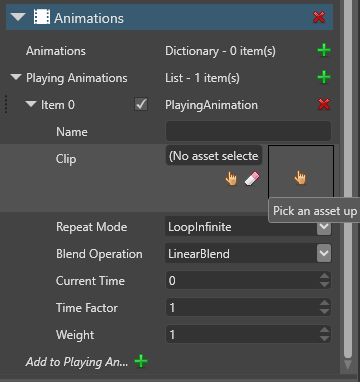
Task: Click the Clip asset text field
Action: click(214, 156)
